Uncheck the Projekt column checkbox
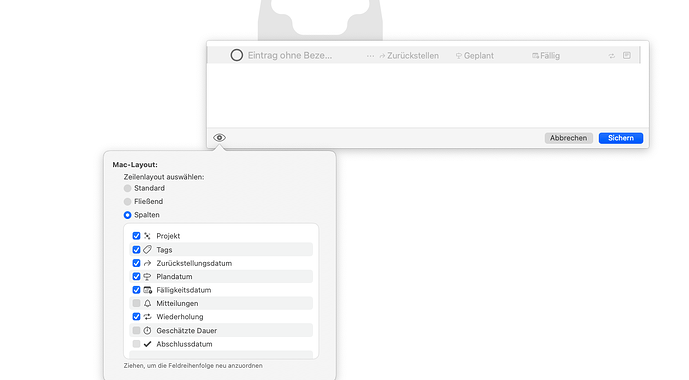 pyautogui.click(x=136, y=236)
